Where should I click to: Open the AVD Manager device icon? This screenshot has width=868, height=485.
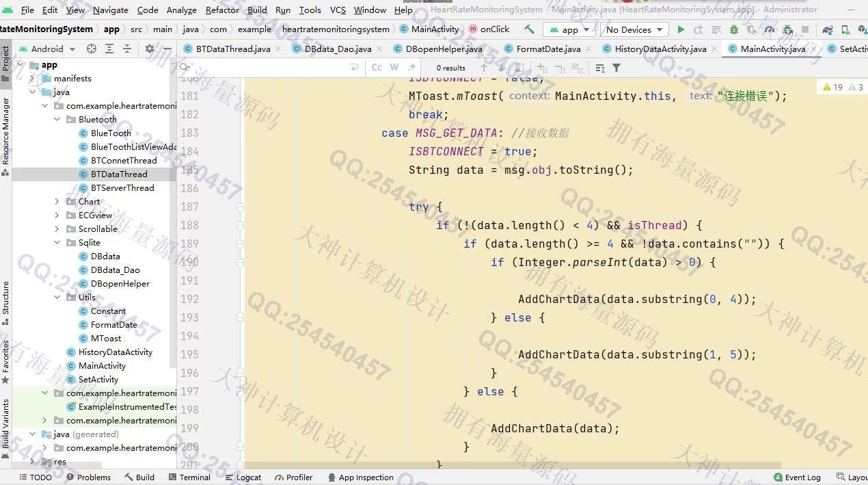pyautogui.click(x=845, y=29)
